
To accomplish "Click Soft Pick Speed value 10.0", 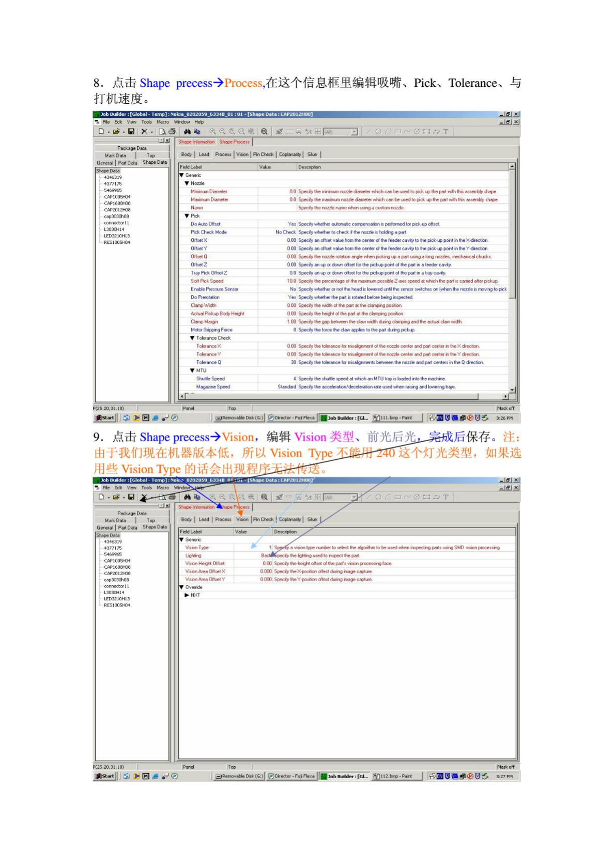I will click(x=278, y=281).
